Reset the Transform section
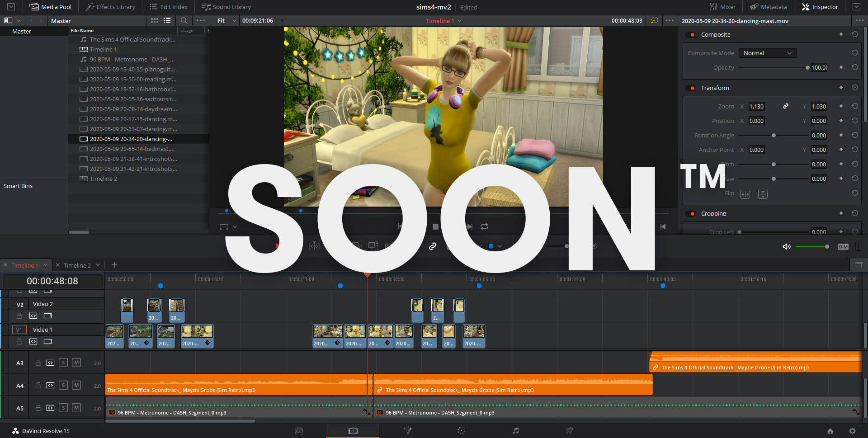868x438 pixels. (x=854, y=88)
